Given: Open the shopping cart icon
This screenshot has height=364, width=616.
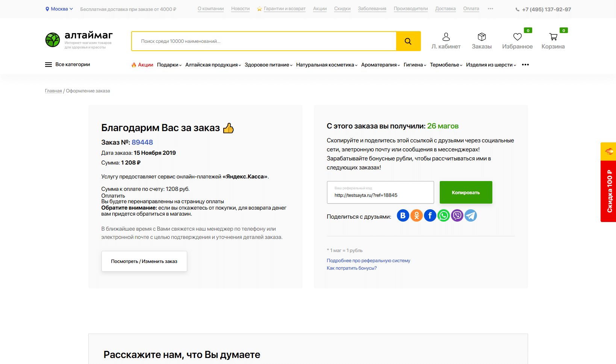Looking at the screenshot, I should coord(553,37).
